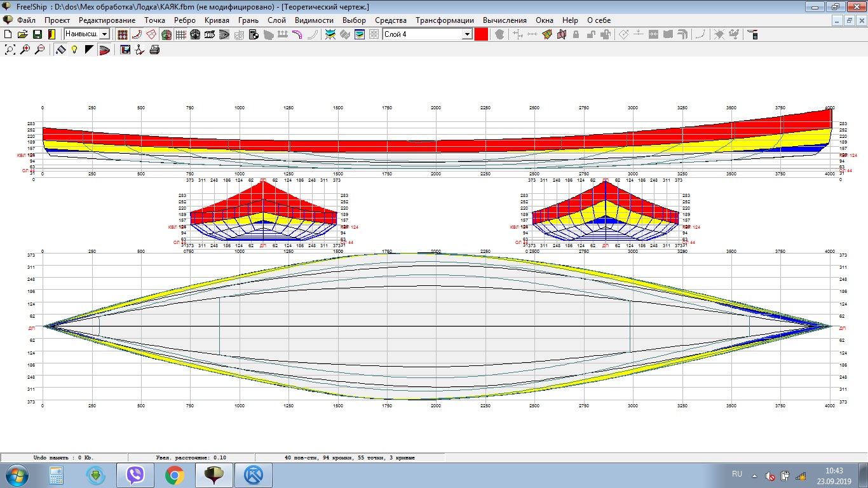The height and width of the screenshot is (488, 868).
Task: Toggle control net display button
Action: (123, 34)
